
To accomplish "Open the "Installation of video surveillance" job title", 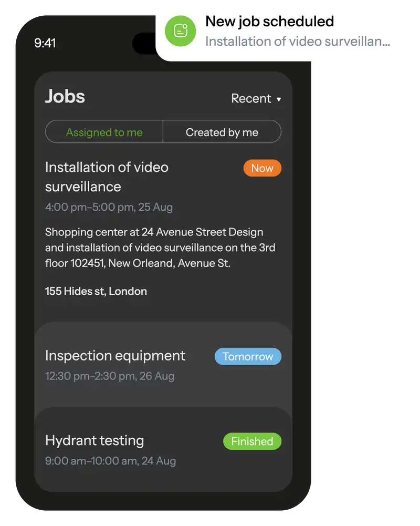I will [x=107, y=177].
